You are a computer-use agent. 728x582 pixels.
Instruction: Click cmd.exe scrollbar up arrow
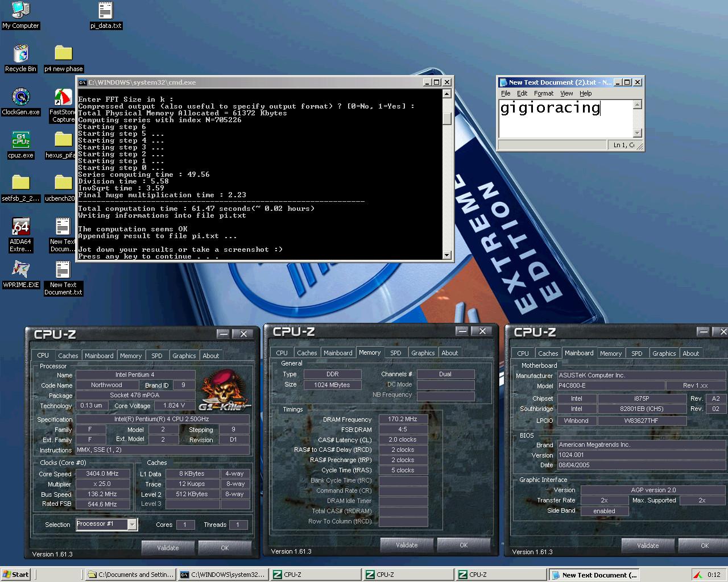[447, 94]
